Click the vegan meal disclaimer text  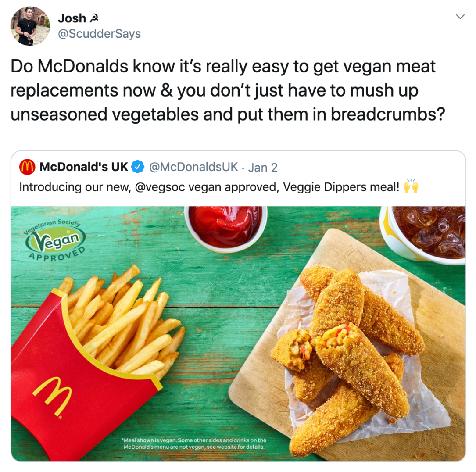[x=194, y=443]
